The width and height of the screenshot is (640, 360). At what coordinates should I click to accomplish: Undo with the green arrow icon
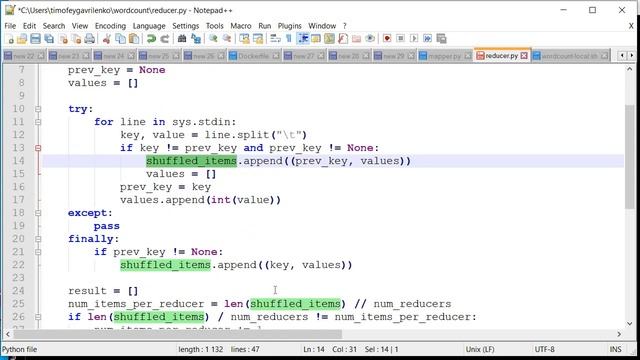tap(151, 39)
